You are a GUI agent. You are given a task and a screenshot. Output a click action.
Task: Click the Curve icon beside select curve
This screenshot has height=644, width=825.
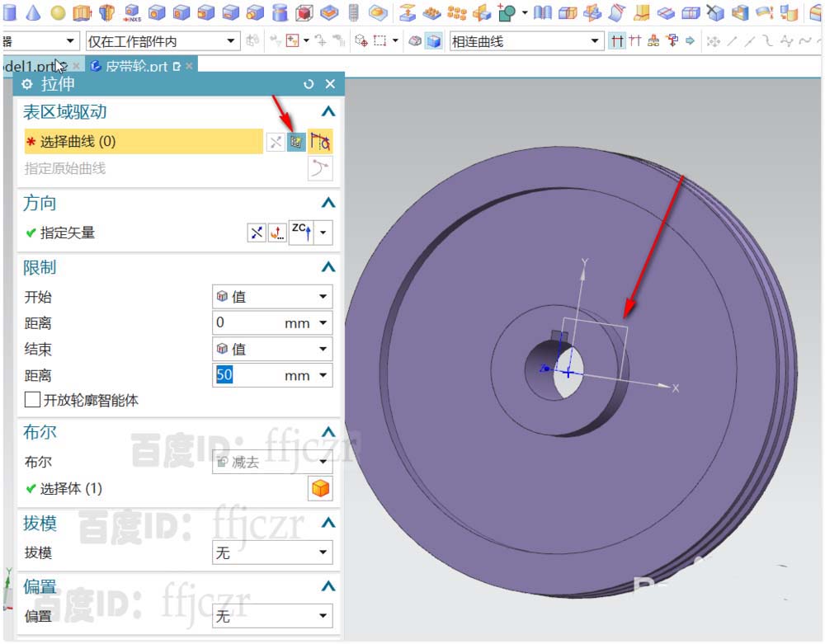(x=320, y=142)
